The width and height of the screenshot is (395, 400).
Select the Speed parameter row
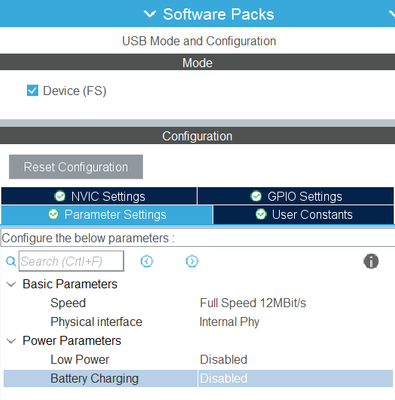(198, 303)
